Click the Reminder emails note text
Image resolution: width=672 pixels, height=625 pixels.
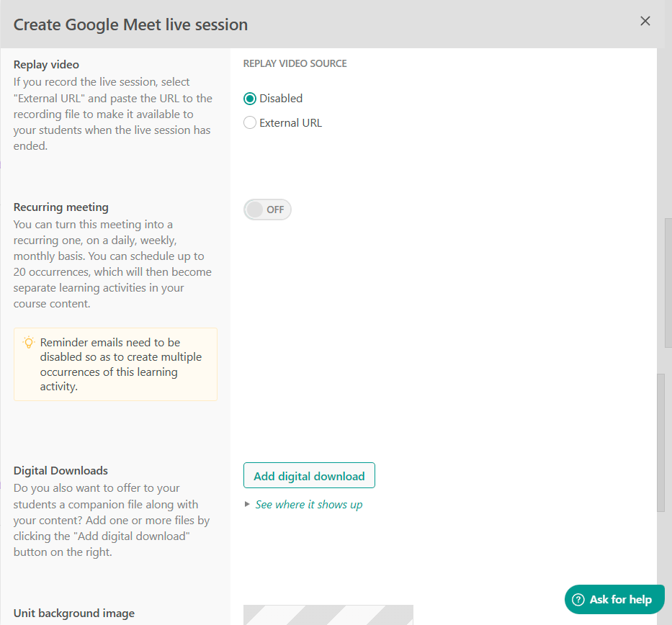[x=121, y=364]
